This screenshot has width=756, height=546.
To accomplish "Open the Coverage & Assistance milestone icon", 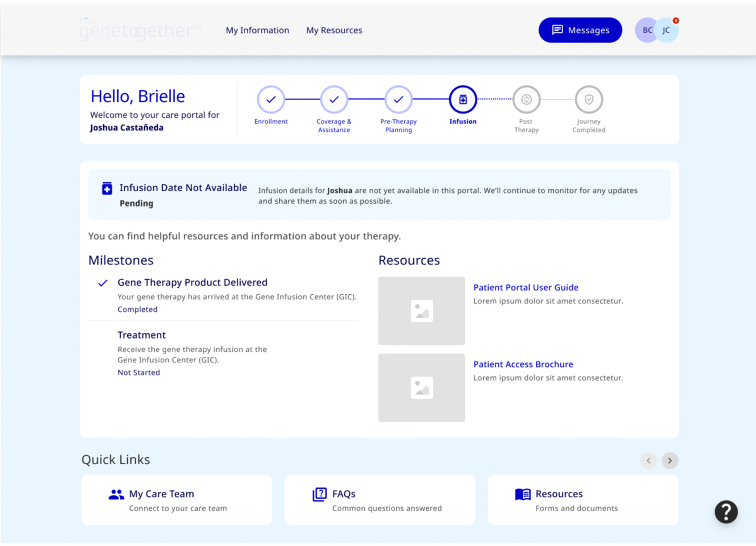I will [334, 100].
